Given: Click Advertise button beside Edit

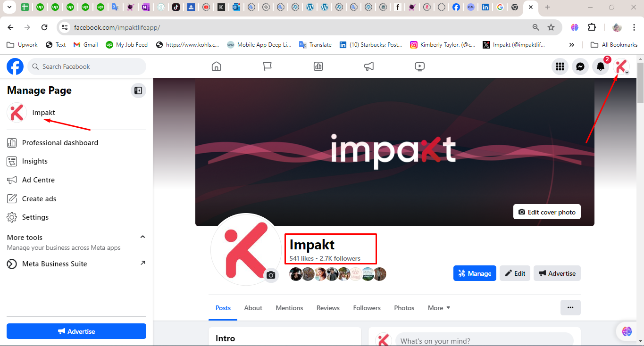Looking at the screenshot, I should [x=557, y=273].
